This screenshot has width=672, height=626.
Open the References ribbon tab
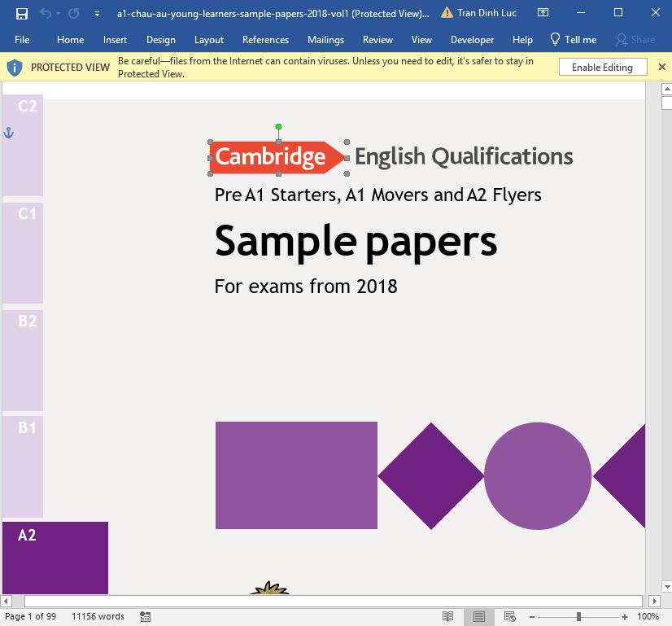265,39
